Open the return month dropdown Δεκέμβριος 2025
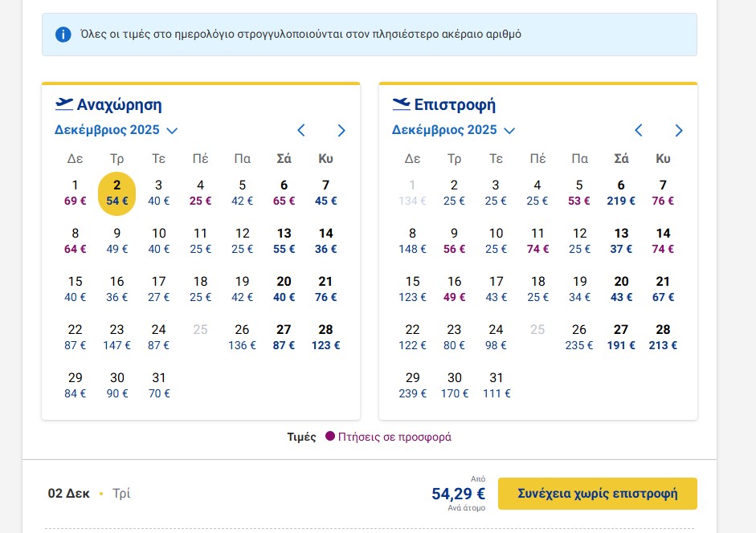The image size is (756, 533). coord(453,130)
